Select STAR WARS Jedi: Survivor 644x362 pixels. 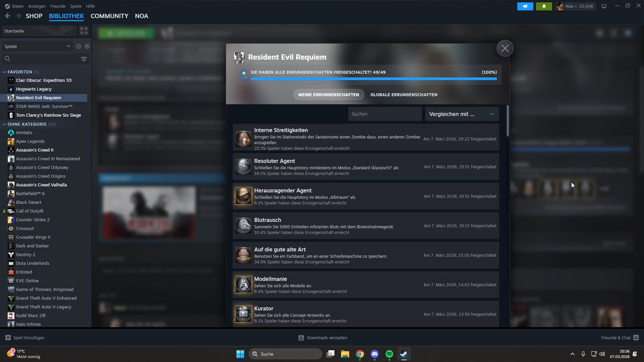(44, 106)
